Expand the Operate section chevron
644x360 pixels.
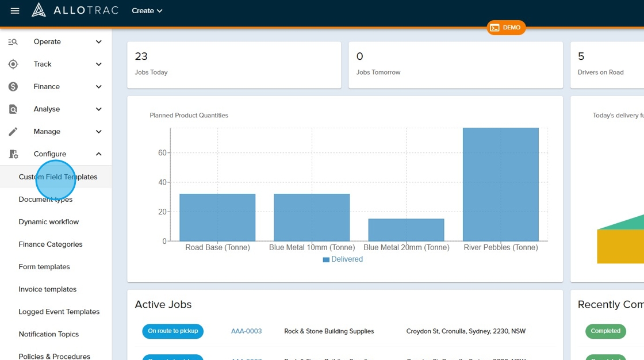[98, 42]
